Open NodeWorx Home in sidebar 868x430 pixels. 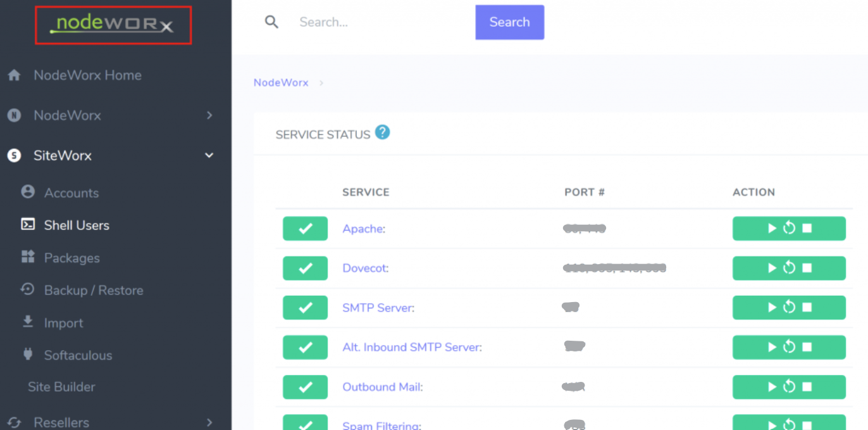(x=87, y=75)
